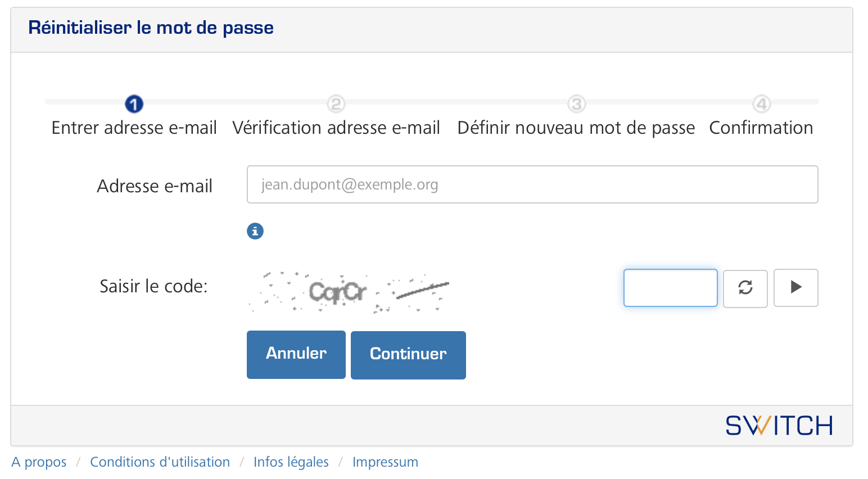
Task: Select the 'Vérification adresse e-mail' step label
Action: (336, 128)
